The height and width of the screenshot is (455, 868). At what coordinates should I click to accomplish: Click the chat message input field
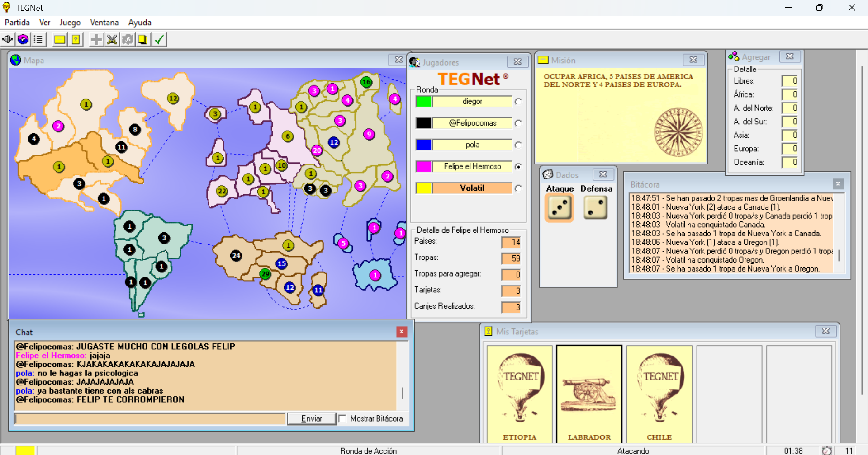pyautogui.click(x=150, y=419)
